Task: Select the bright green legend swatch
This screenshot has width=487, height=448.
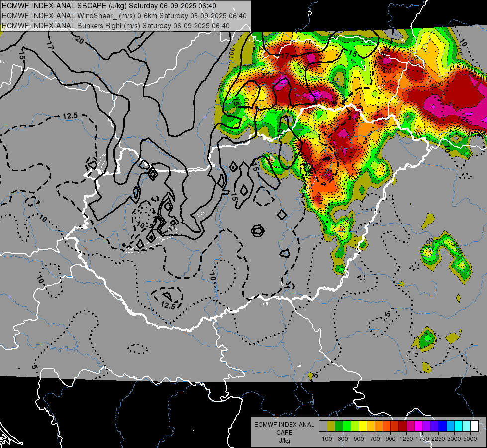Action: coord(347,426)
